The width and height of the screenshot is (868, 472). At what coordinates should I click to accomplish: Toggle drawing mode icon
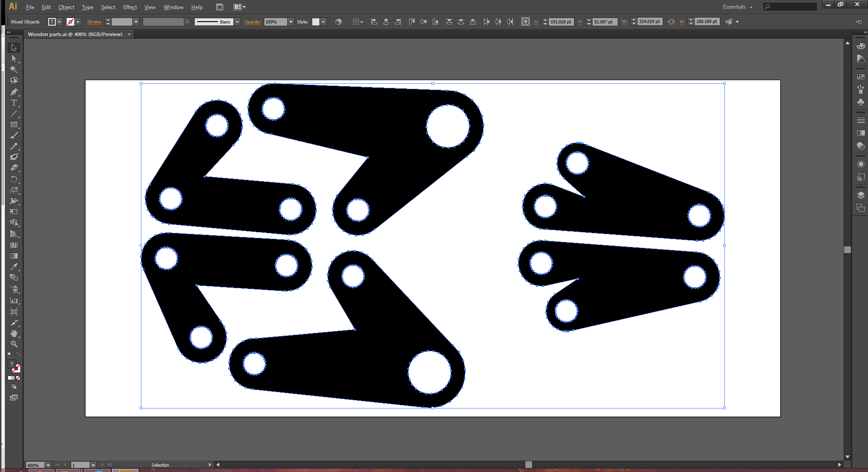(14, 387)
